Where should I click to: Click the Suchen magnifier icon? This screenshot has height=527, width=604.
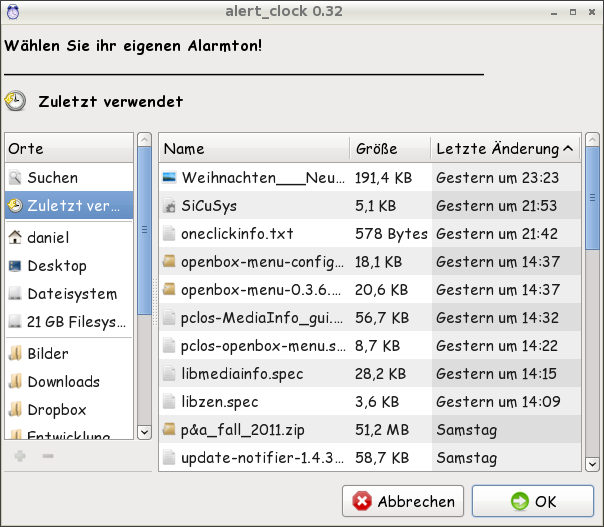15,178
